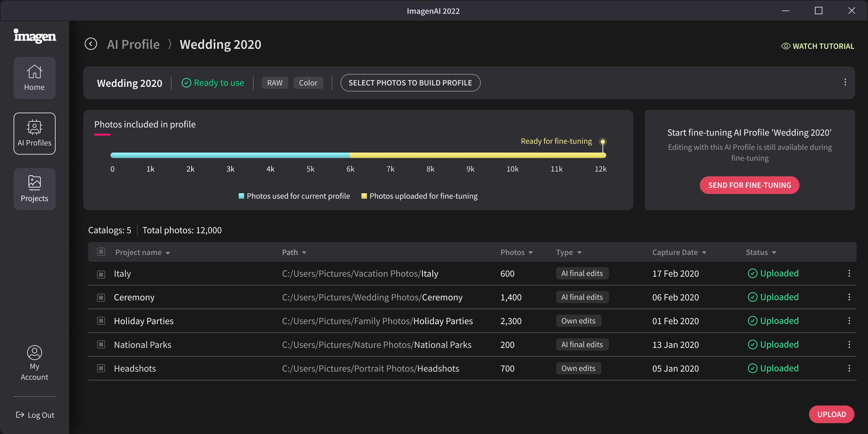This screenshot has width=868, height=434.
Task: Open three-dot menu for Italy row
Action: [x=849, y=273]
